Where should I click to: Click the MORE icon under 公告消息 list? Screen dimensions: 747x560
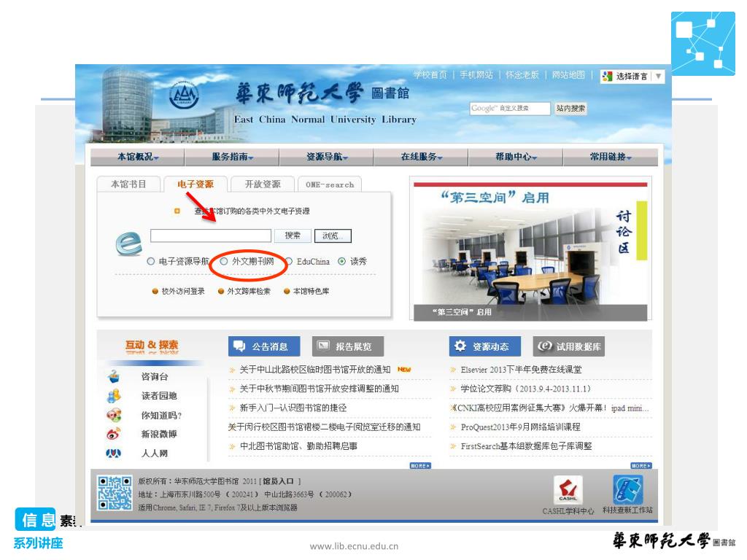(420, 466)
